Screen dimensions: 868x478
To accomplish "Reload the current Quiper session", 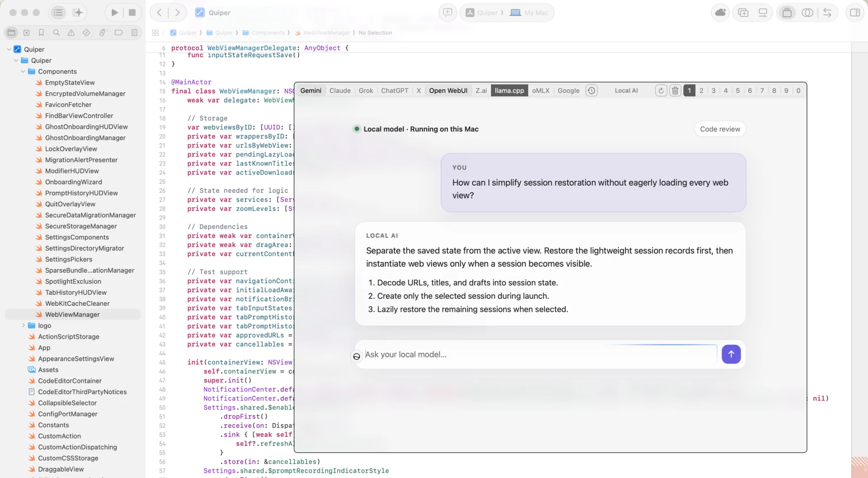I will (x=661, y=91).
